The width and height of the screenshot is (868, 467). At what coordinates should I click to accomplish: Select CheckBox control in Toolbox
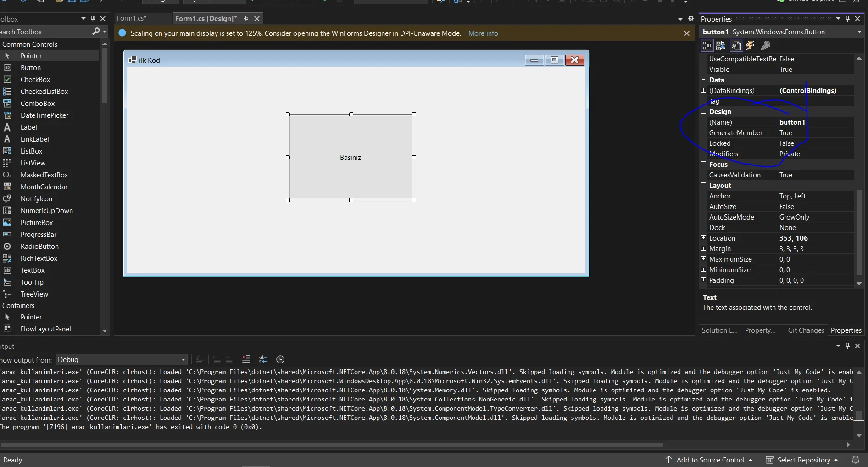(35, 80)
